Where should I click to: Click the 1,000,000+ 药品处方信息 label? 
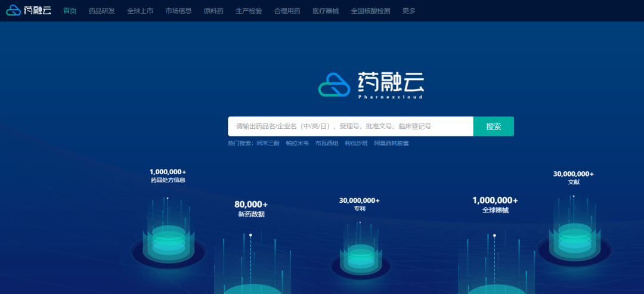pos(168,176)
